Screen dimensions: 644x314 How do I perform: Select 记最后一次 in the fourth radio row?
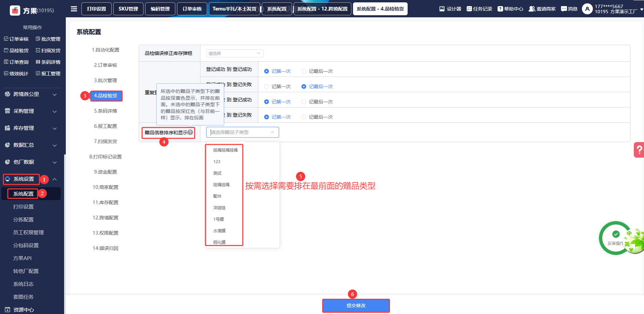[304, 117]
